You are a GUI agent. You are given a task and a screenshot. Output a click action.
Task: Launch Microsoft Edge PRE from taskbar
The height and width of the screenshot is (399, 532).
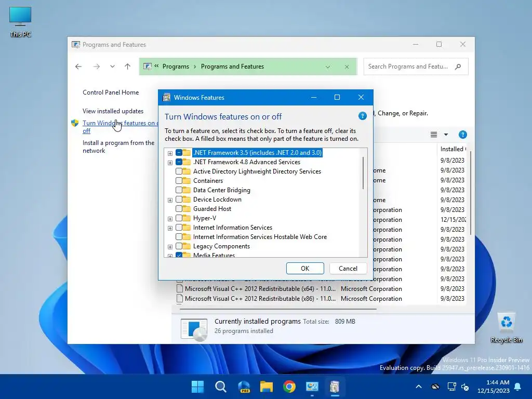244,387
